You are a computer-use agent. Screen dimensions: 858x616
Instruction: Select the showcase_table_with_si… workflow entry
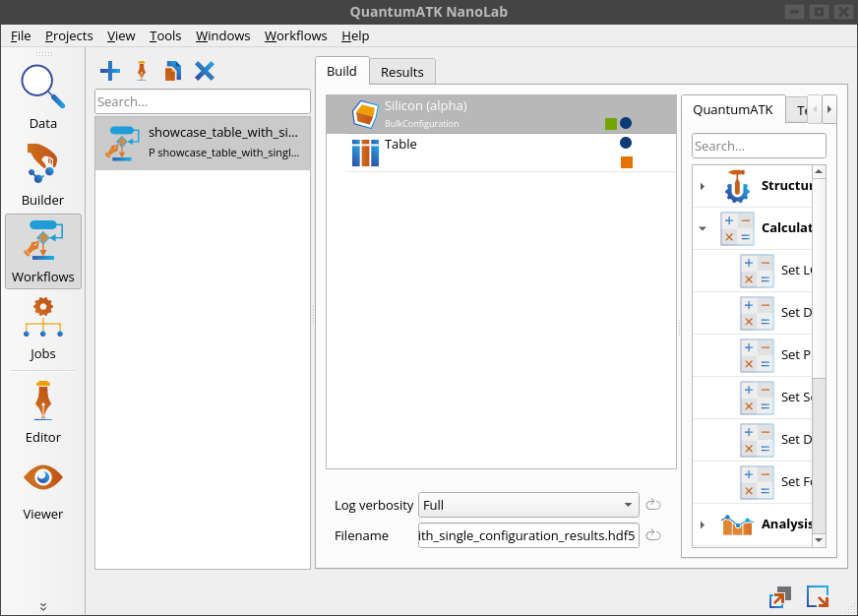(x=203, y=143)
